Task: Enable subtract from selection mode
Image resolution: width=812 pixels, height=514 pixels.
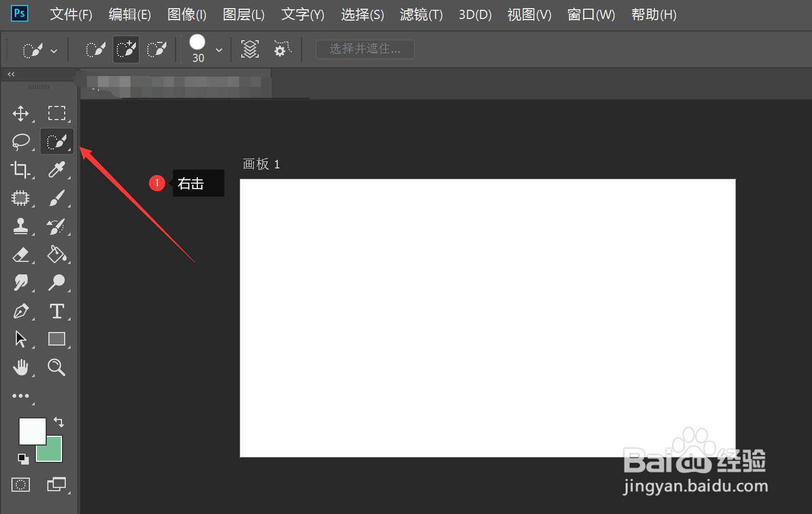Action: point(157,49)
